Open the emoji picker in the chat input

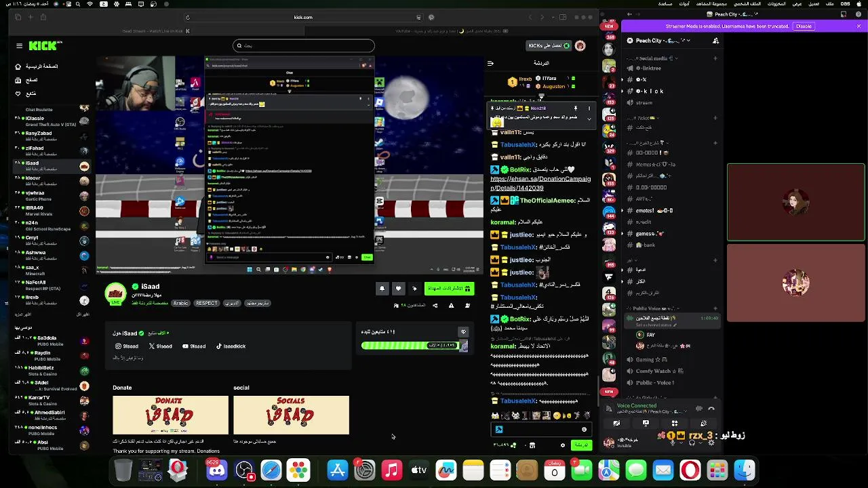[x=584, y=429]
